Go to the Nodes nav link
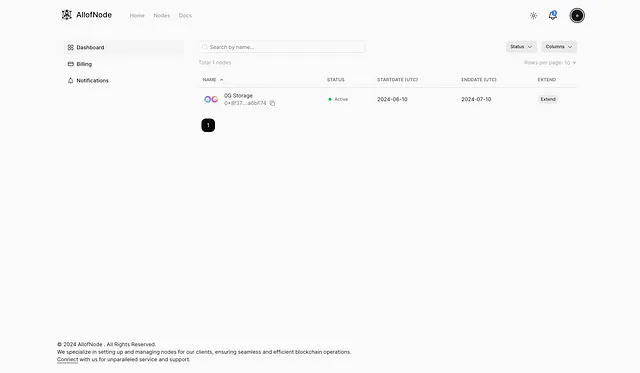Viewport: 640px width, 373px height. [162, 16]
